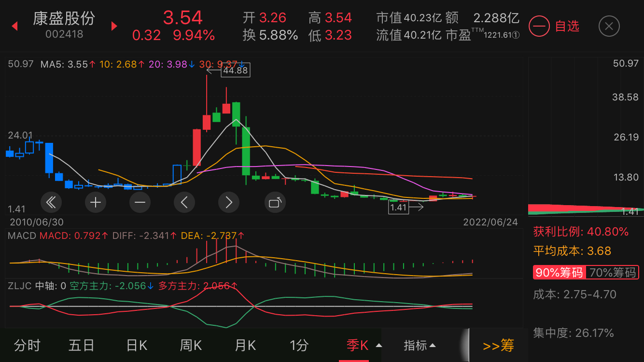The height and width of the screenshot is (362, 644).
Task: Remove stock from 自选 watchlist via minus icon
Action: 539,26
